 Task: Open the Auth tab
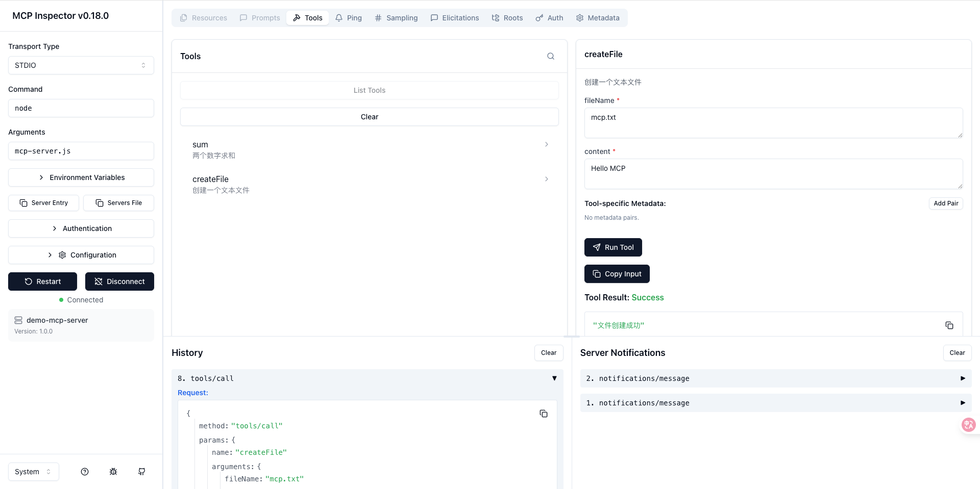pos(549,18)
